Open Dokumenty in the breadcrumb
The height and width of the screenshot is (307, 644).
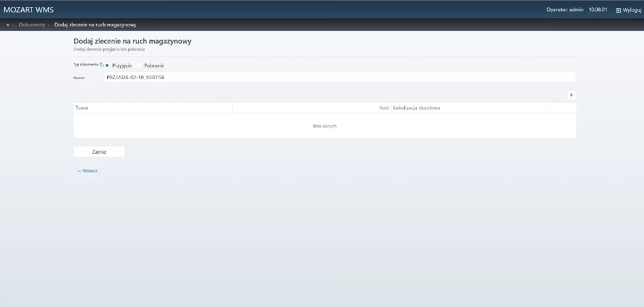32,25
